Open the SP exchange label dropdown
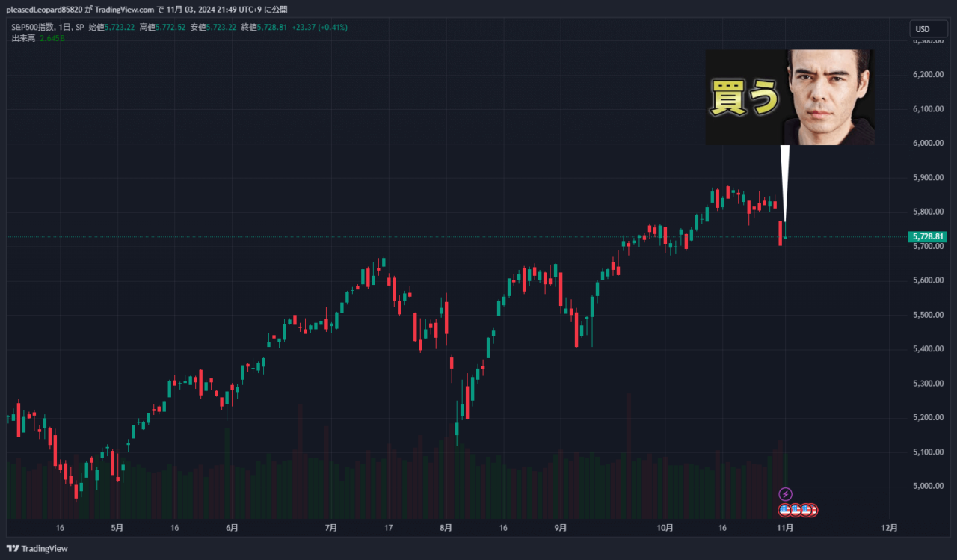Viewport: 957px width, 560px height. (x=81, y=25)
